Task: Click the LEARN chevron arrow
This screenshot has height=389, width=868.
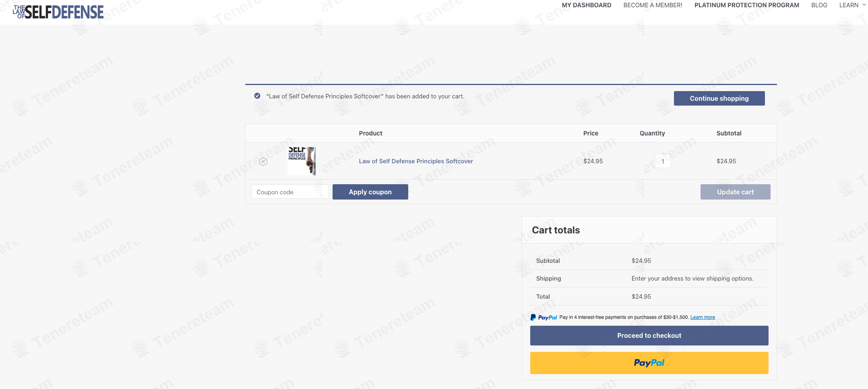Action: click(864, 5)
